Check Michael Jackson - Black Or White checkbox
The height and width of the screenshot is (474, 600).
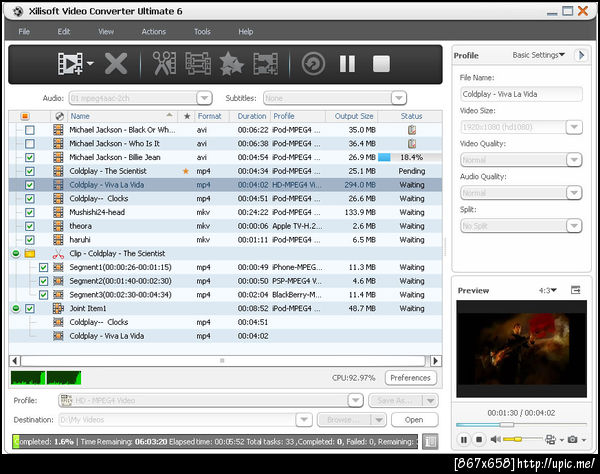29,130
